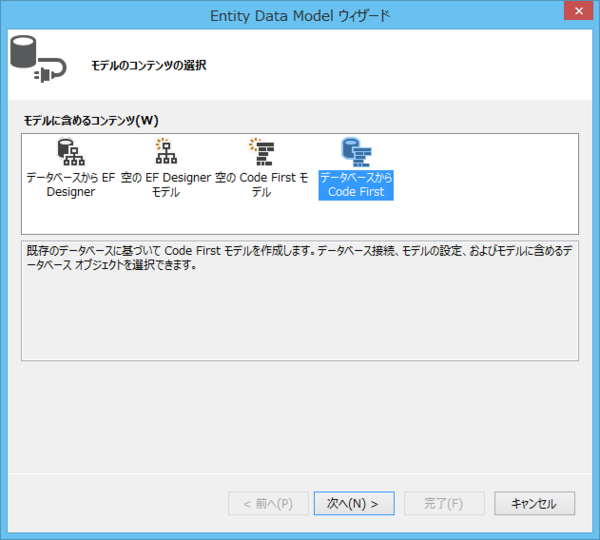Click the 空の Code First モデル label text
The height and width of the screenshot is (540, 600).
pos(262,185)
